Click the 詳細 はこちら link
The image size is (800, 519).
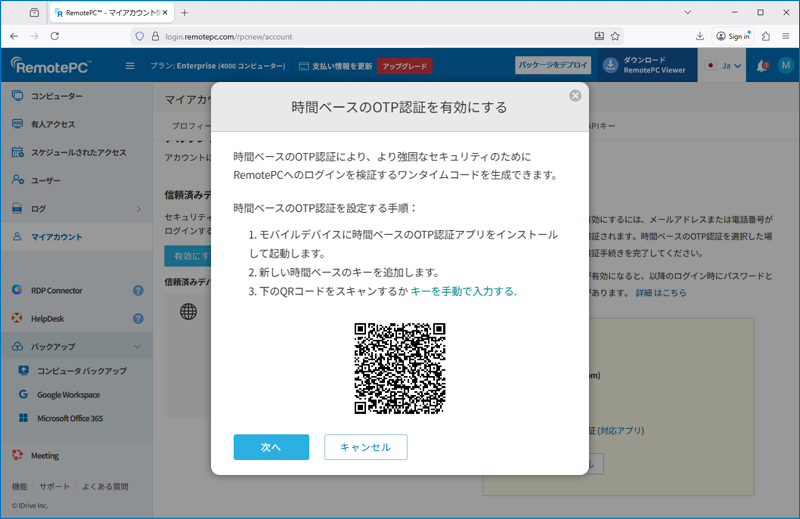click(661, 293)
